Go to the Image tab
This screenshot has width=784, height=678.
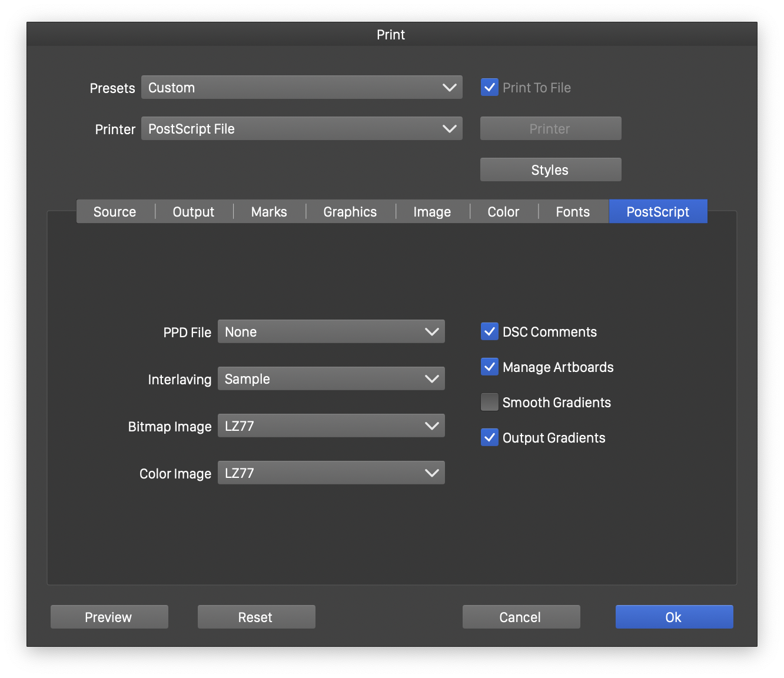coord(432,212)
